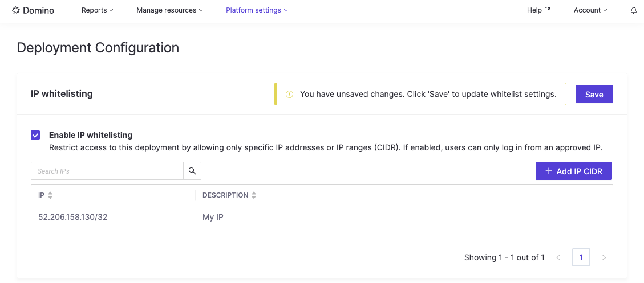
Task: Click the search magnifier icon button
Action: coord(192,171)
